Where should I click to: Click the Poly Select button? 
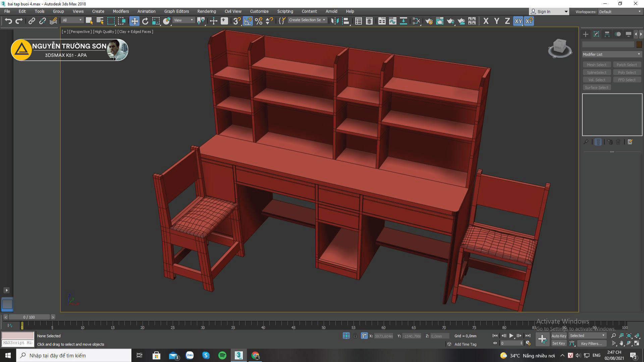tap(627, 72)
